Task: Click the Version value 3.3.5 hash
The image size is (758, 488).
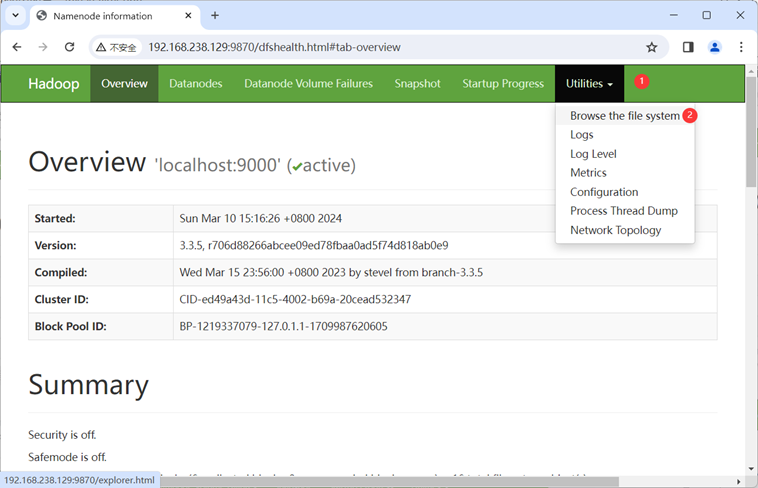Action: 314,246
